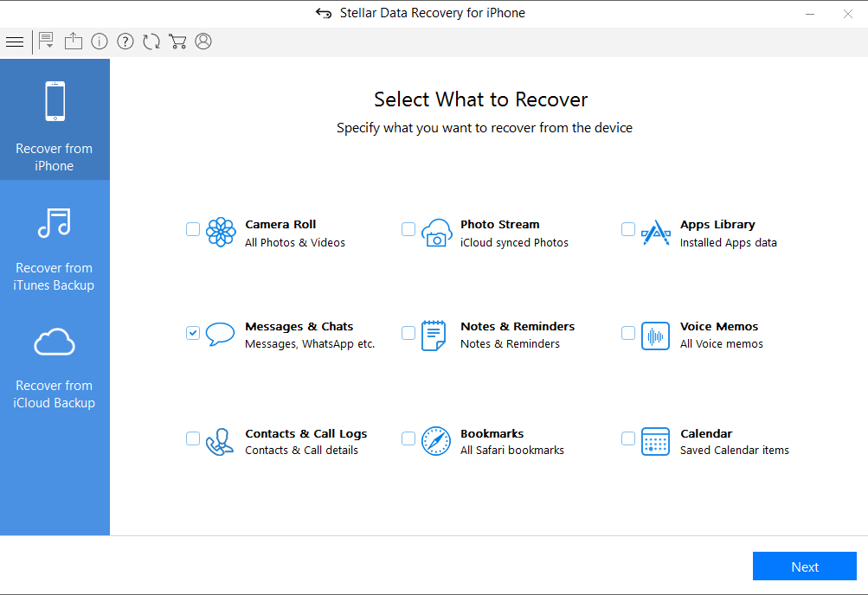Click the export/share toolbar icon
Viewport: 868px width, 595px height.
click(x=73, y=42)
